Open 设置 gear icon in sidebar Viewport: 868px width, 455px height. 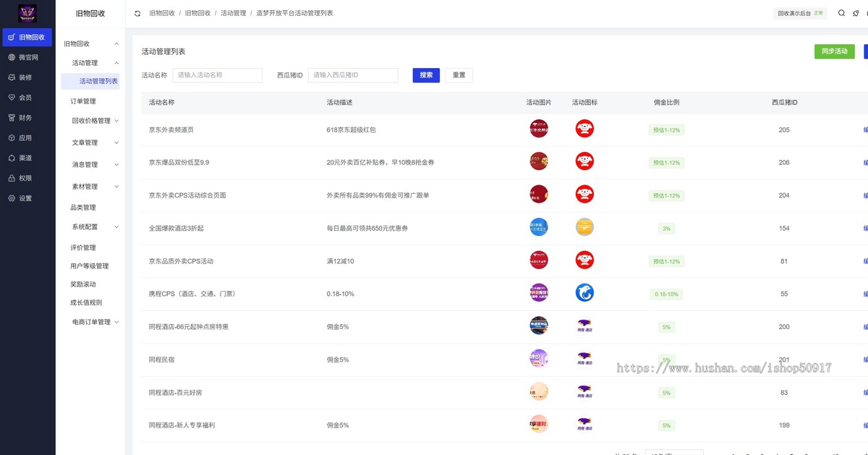click(x=12, y=198)
